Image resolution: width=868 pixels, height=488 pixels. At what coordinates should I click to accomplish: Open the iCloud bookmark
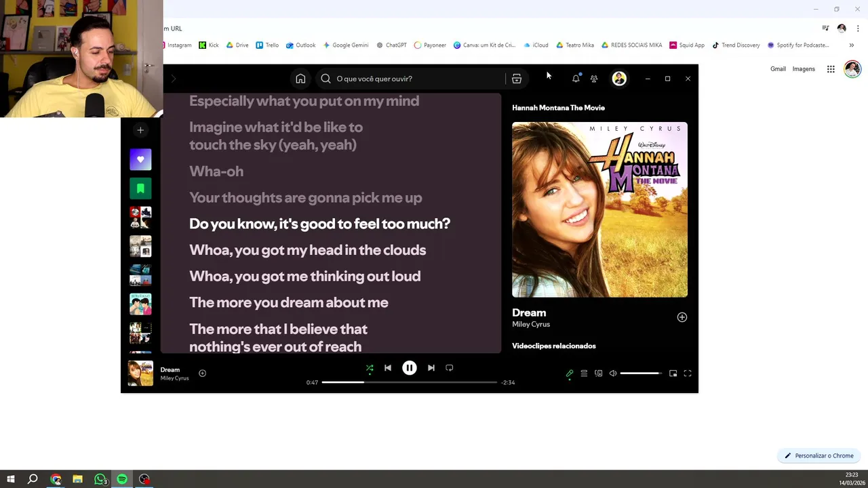[x=536, y=45]
